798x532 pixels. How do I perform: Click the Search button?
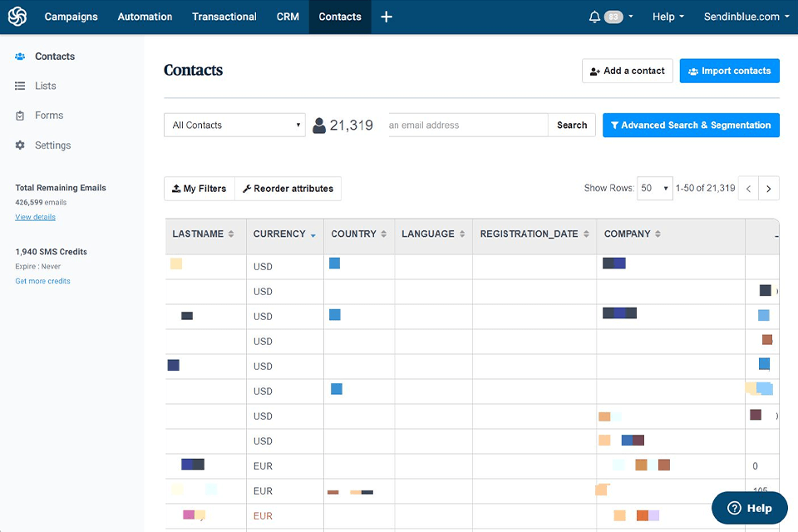point(572,126)
